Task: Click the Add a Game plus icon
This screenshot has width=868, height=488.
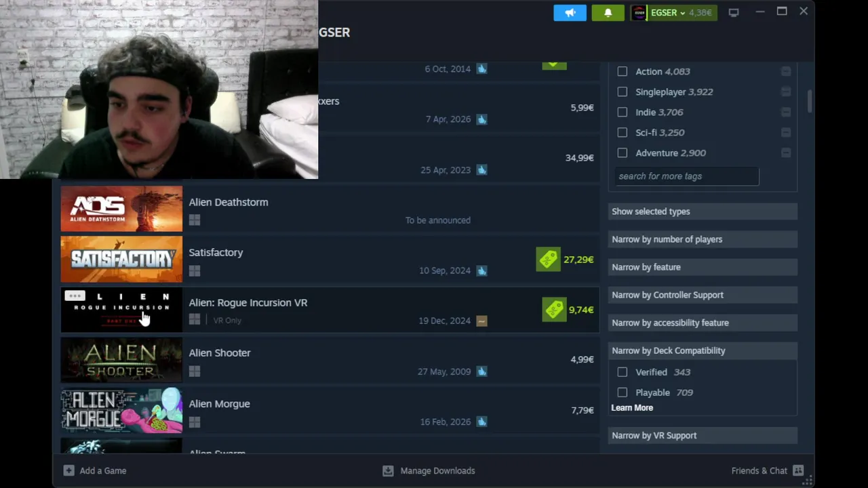Action: (68, 470)
